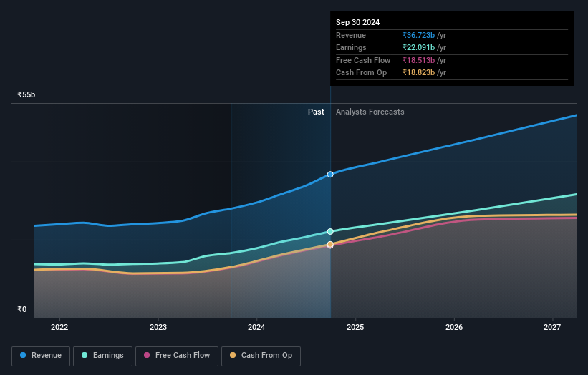588x375 pixels.
Task: Toggle the Free Cash Flow legend button
Action: click(177, 356)
